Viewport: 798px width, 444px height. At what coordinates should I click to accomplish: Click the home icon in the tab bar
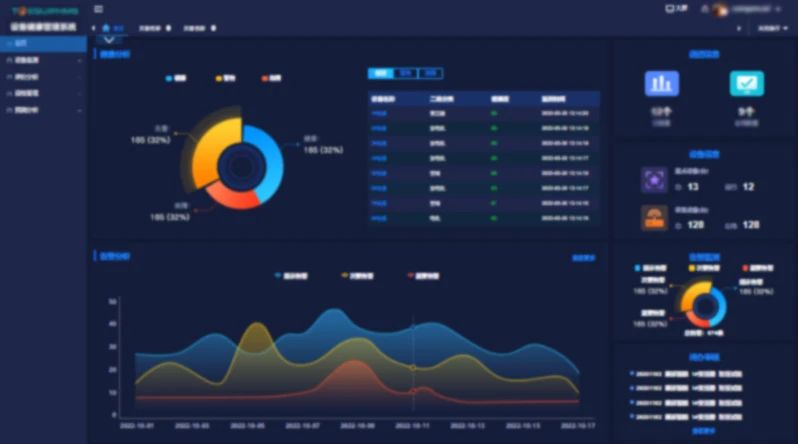click(x=107, y=28)
